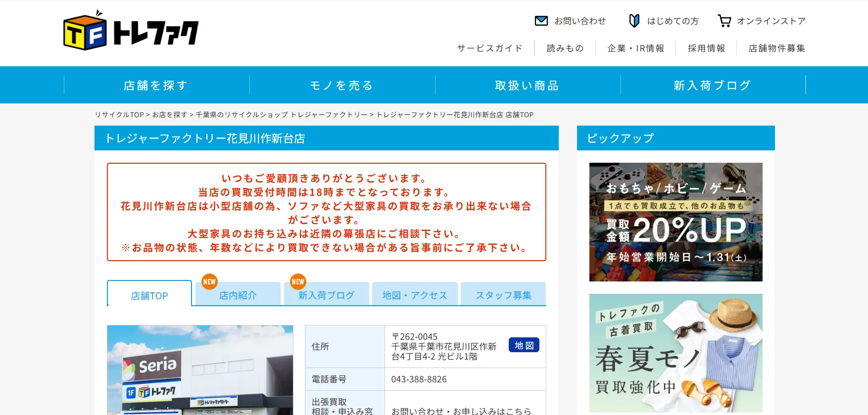Image resolution: width=868 pixels, height=415 pixels.
Task: Open the モノを売る navigation menu
Action: click(x=342, y=85)
